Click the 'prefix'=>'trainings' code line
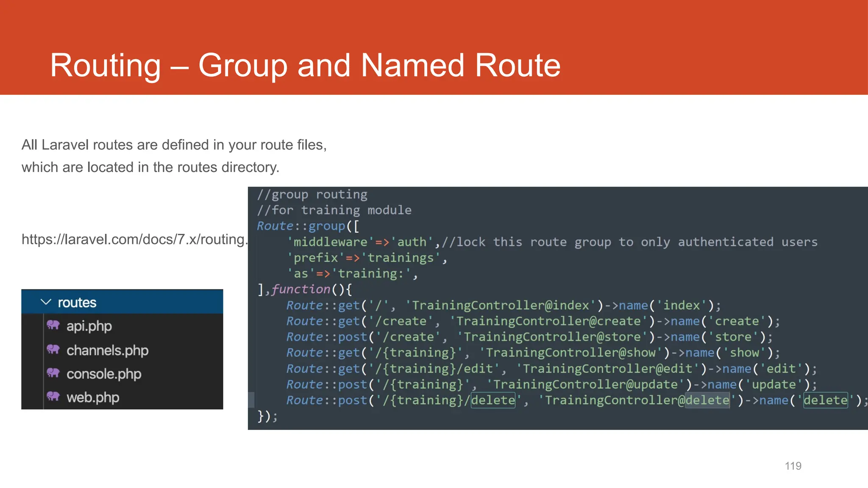The image size is (868, 488). [x=367, y=258]
